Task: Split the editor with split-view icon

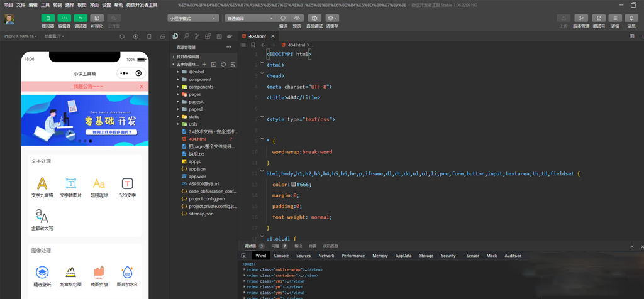Action: click(631, 36)
